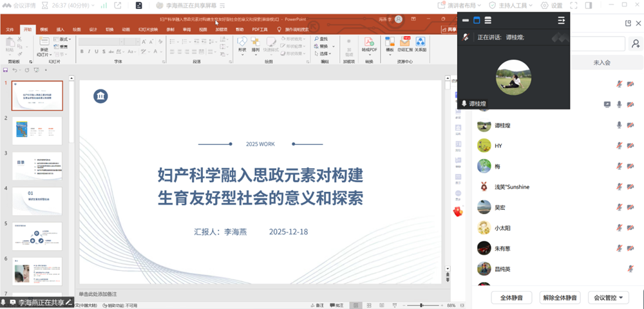
Task: Click the Mute All (全体静音) button
Action: coord(511,297)
